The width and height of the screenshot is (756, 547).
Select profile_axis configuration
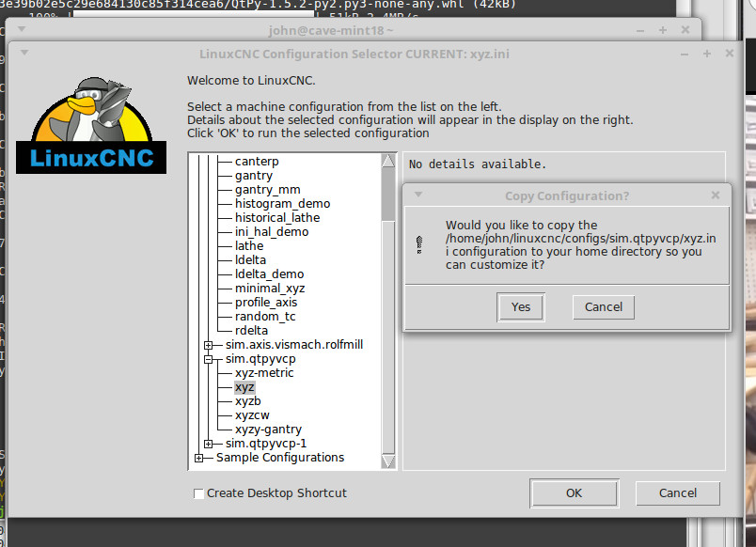tap(266, 303)
